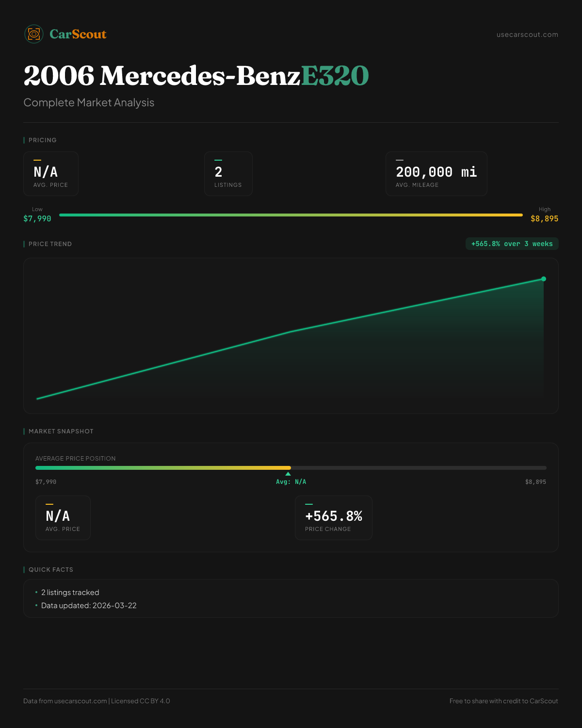Select the 2 Listings card
This screenshot has height=728, width=582.
[228, 174]
